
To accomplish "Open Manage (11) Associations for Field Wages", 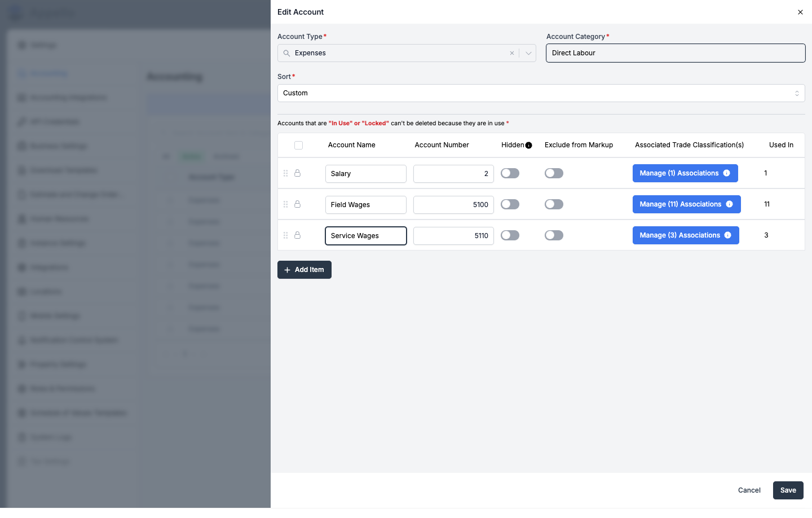I will coord(687,204).
